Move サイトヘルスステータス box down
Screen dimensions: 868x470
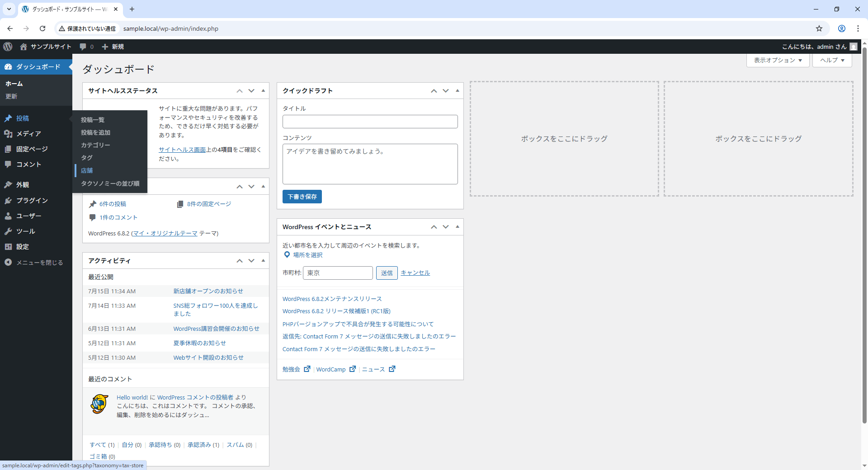pyautogui.click(x=251, y=91)
